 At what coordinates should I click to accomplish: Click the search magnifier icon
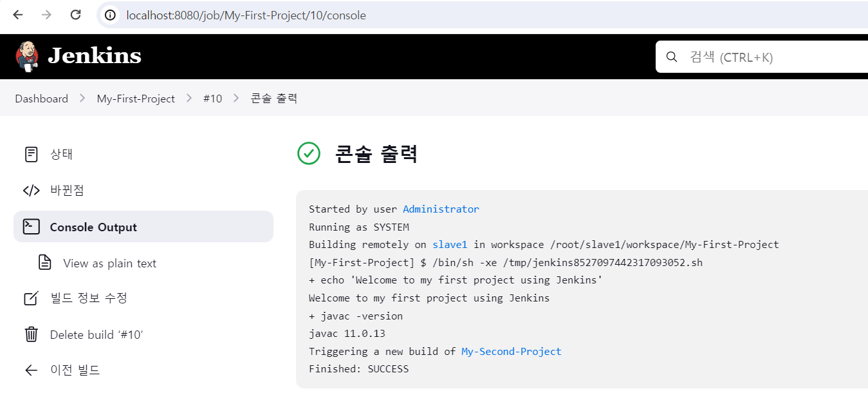[672, 57]
